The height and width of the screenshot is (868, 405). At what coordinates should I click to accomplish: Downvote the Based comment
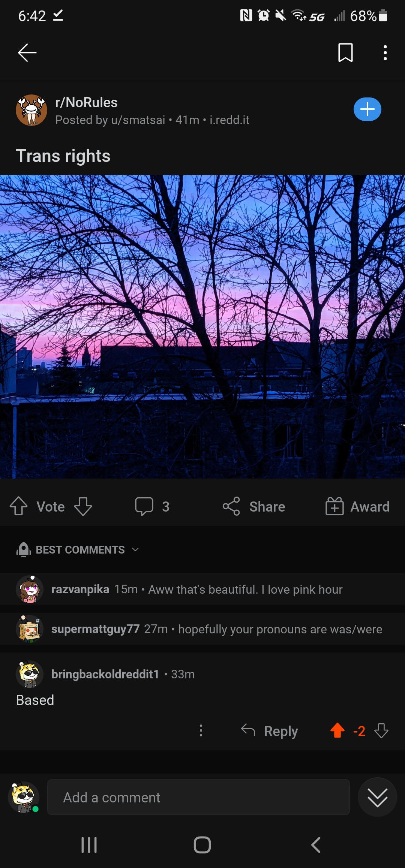click(x=381, y=730)
